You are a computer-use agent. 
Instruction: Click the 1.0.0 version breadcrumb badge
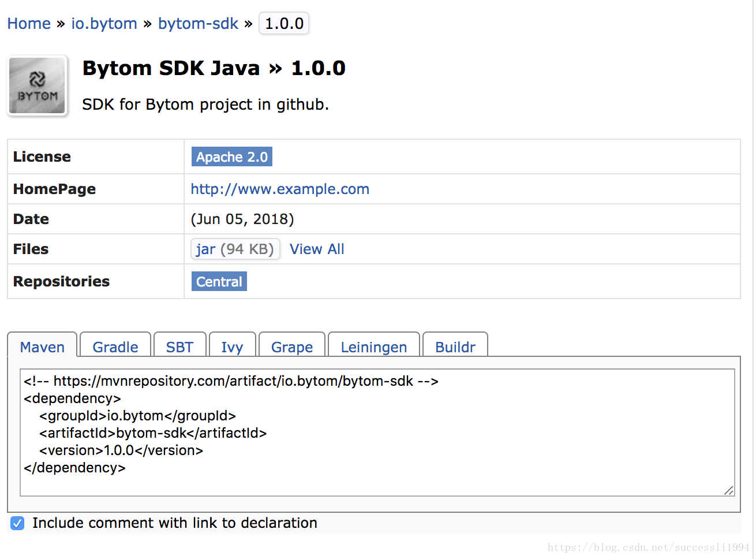[x=284, y=24]
